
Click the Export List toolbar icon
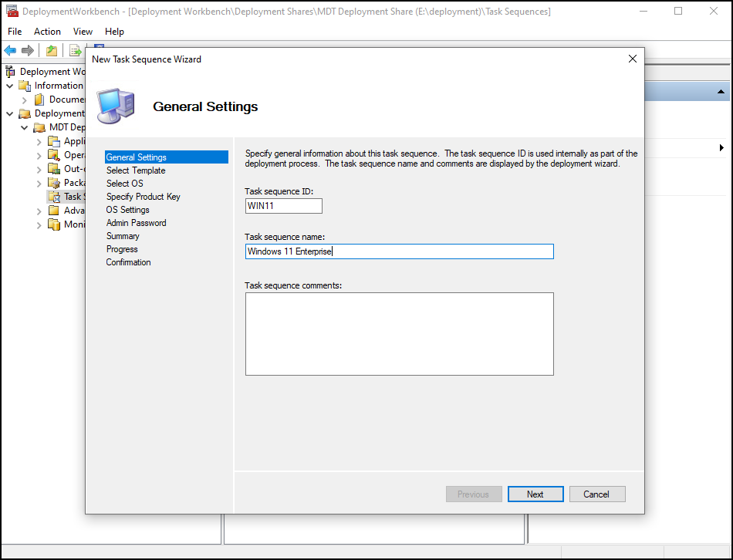pyautogui.click(x=75, y=51)
